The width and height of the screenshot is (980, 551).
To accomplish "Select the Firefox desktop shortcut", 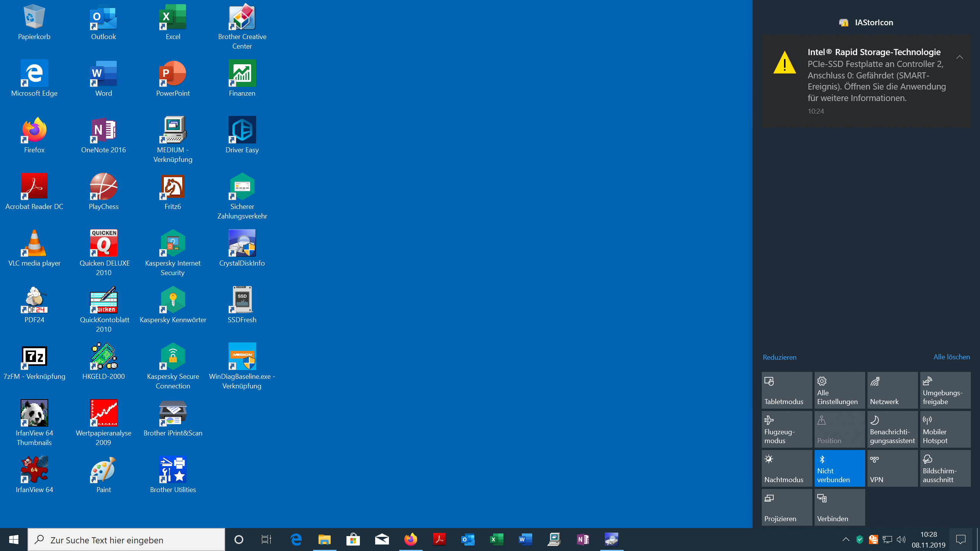I will (34, 135).
